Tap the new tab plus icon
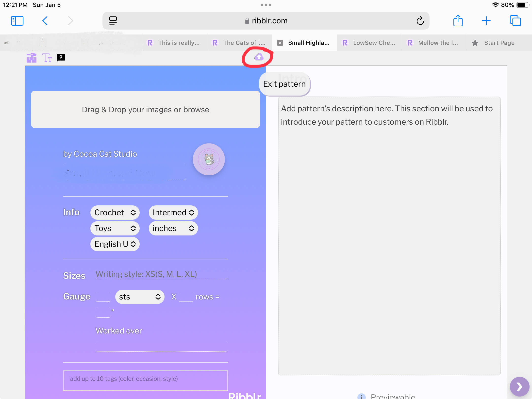The image size is (532, 399). tap(486, 21)
